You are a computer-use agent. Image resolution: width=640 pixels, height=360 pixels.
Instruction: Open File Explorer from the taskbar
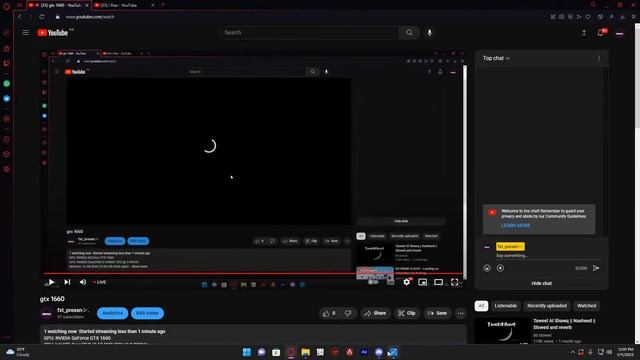tap(305, 352)
